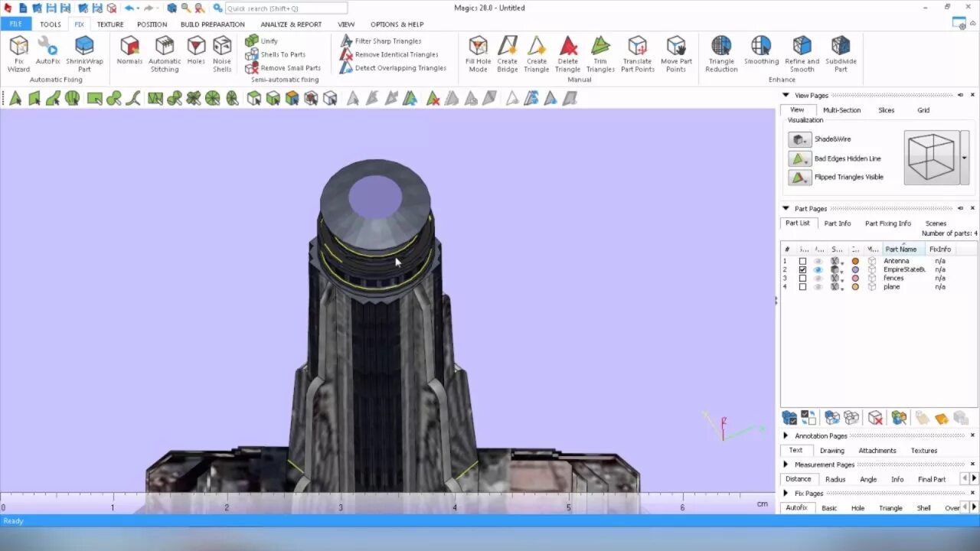
Task: Expand the Annotation Pages panel
Action: [785, 435]
